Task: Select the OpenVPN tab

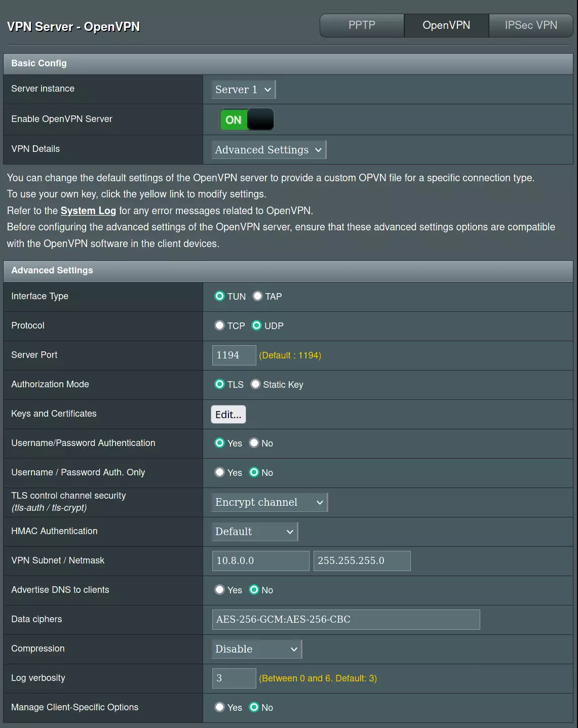Action: [446, 25]
